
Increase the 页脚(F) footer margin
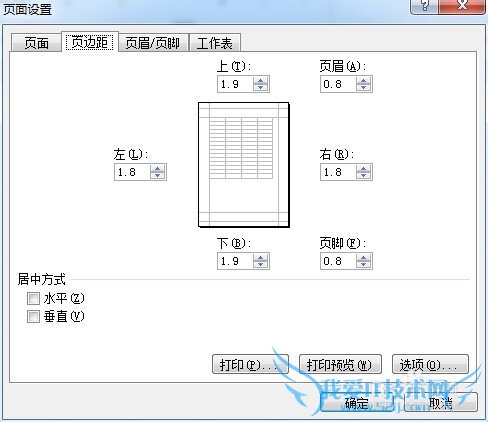coord(363,257)
